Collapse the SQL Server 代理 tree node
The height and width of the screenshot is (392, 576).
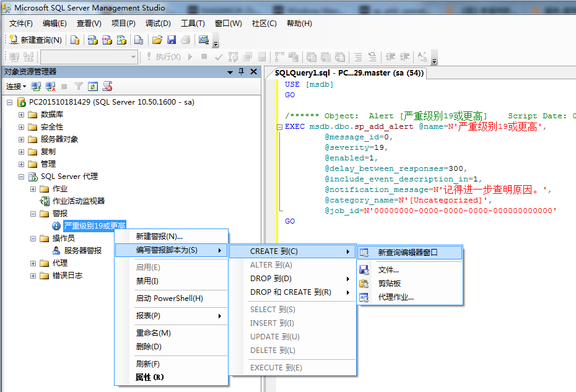click(22, 176)
